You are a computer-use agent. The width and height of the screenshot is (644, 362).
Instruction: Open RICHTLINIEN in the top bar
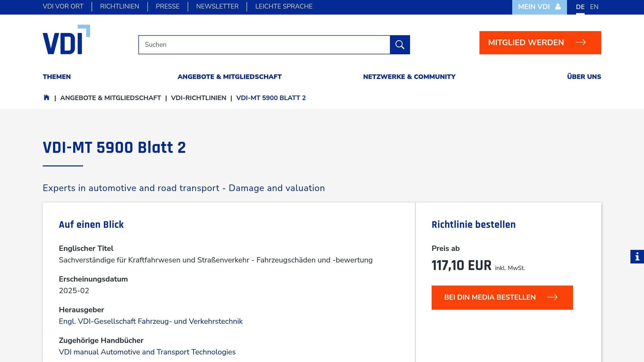(x=119, y=7)
